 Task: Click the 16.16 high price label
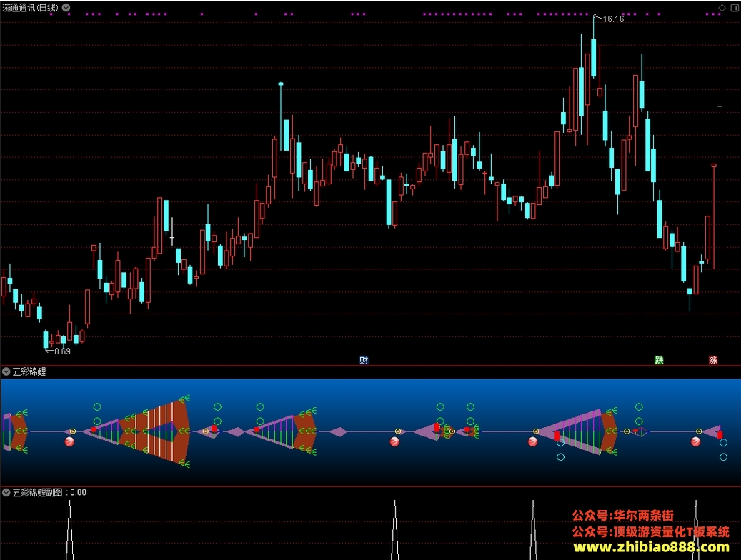click(x=613, y=19)
